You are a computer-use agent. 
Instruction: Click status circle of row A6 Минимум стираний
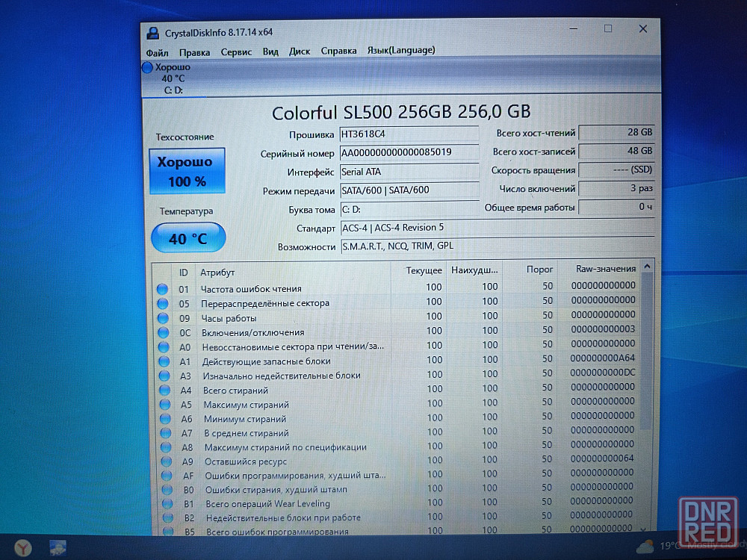point(165,419)
